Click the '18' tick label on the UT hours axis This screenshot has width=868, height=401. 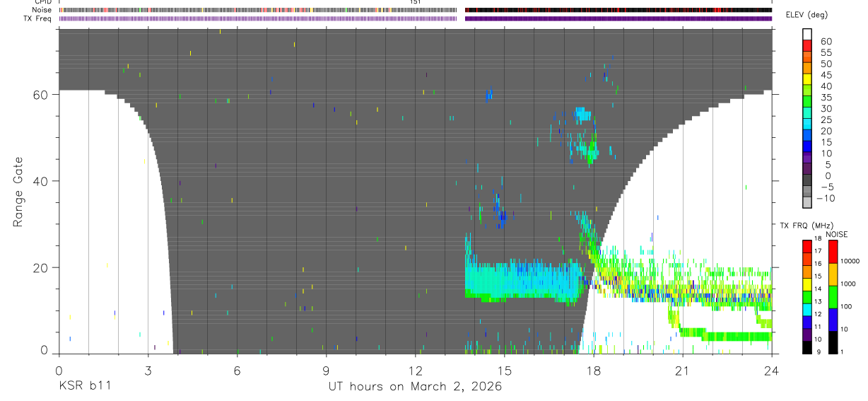pyautogui.click(x=594, y=370)
